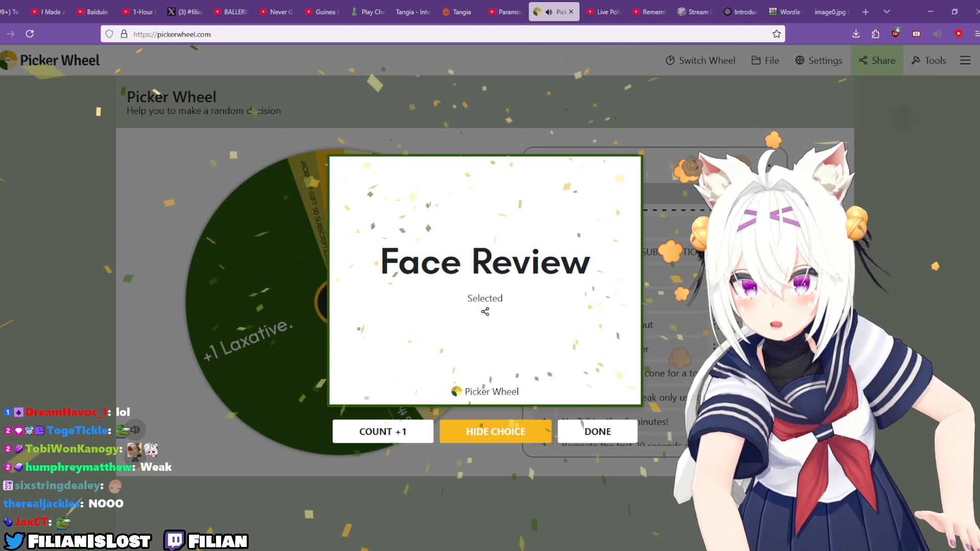Reload the Picker Wheel page
The image size is (980, 551).
tap(30, 34)
